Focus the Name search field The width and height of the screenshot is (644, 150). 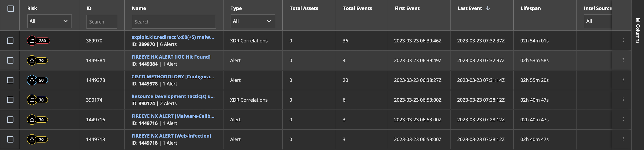point(174,22)
